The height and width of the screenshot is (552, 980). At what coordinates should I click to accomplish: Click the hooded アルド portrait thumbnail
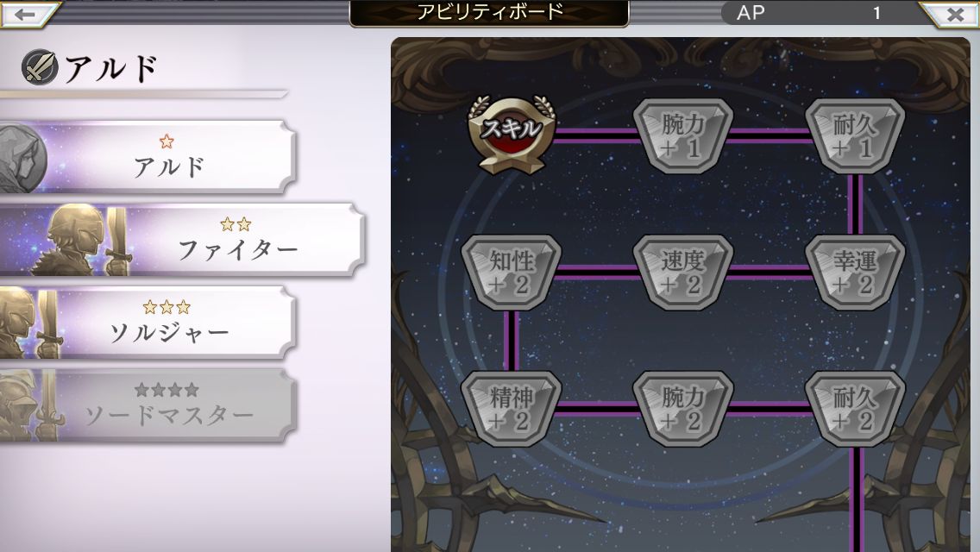[22, 158]
